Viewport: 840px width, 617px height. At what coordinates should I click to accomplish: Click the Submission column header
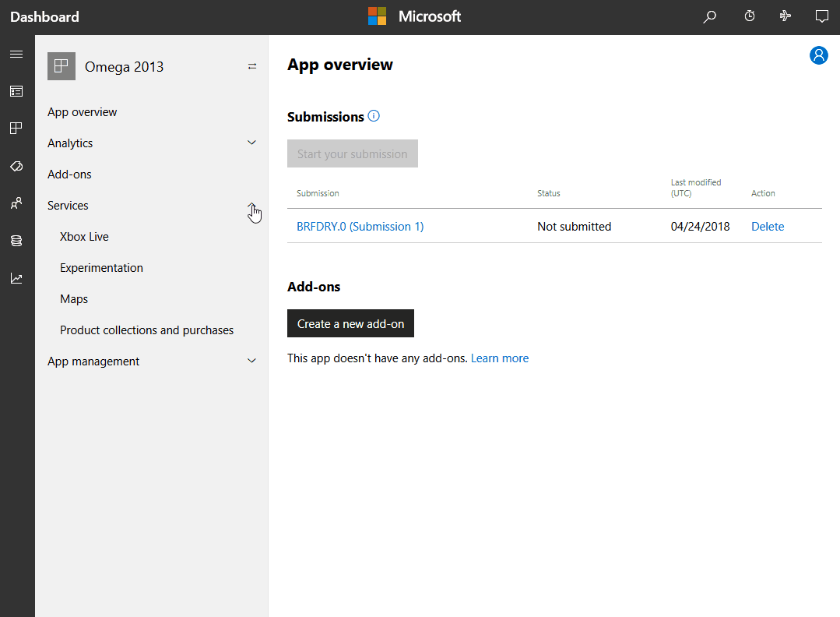click(318, 193)
